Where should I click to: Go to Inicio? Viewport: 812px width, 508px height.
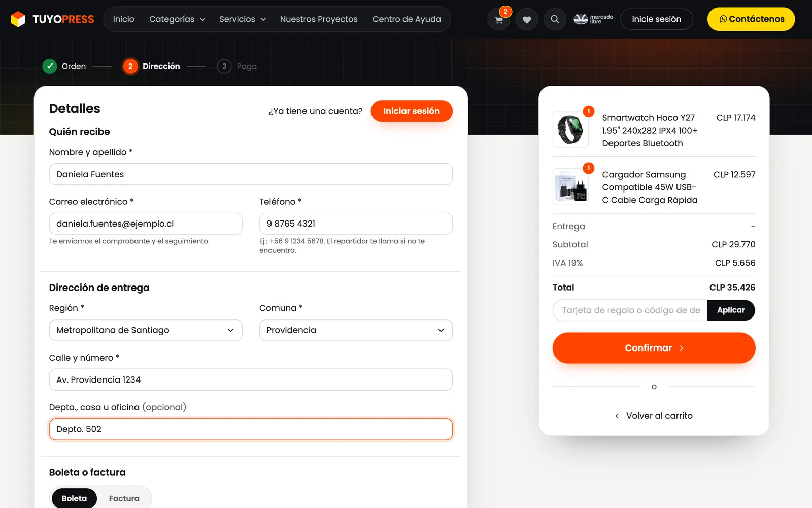coord(123,19)
